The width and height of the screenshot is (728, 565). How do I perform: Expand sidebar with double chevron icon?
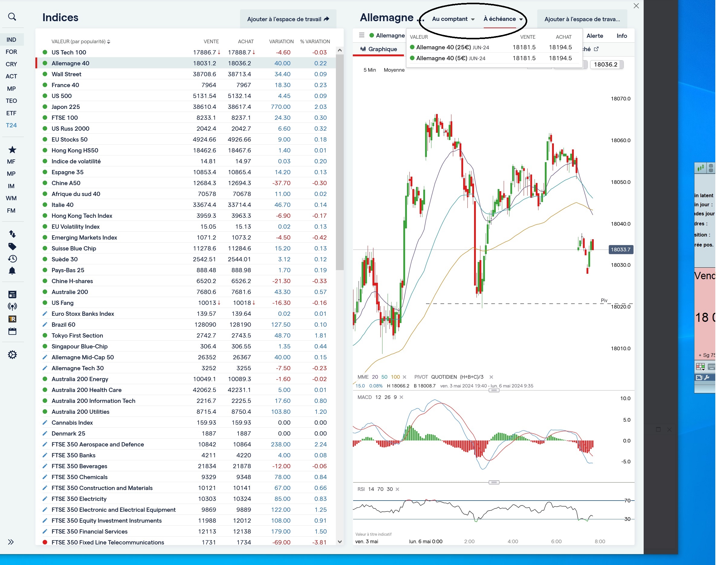(x=11, y=542)
